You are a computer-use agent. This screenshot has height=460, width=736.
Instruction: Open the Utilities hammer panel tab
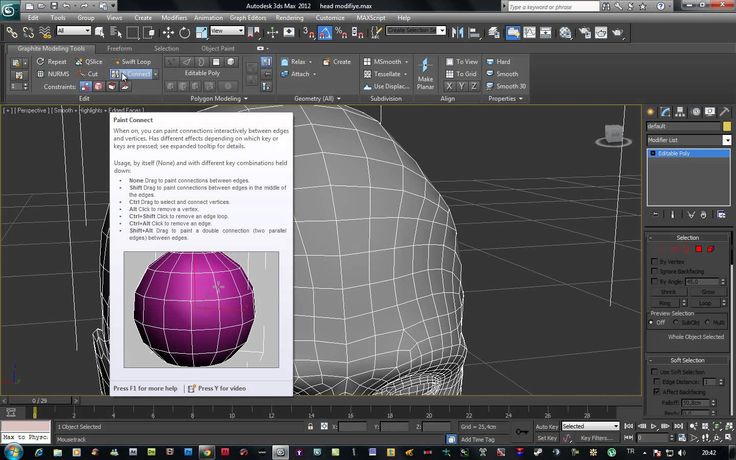[724, 111]
